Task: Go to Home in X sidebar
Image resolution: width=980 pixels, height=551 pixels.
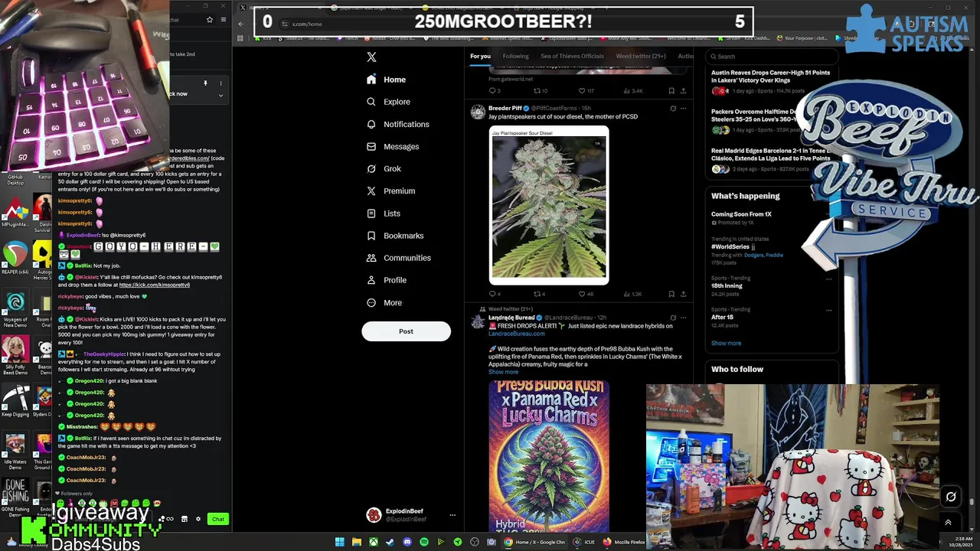Action: 387,80
